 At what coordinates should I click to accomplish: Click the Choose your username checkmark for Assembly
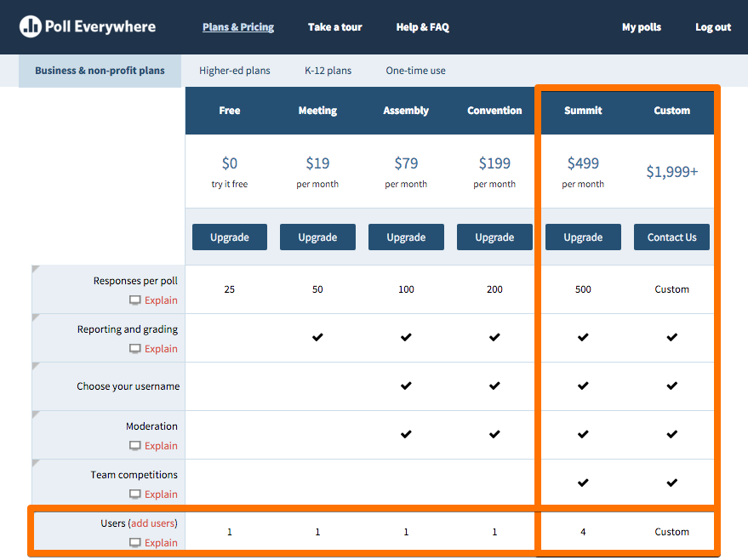pos(406,386)
